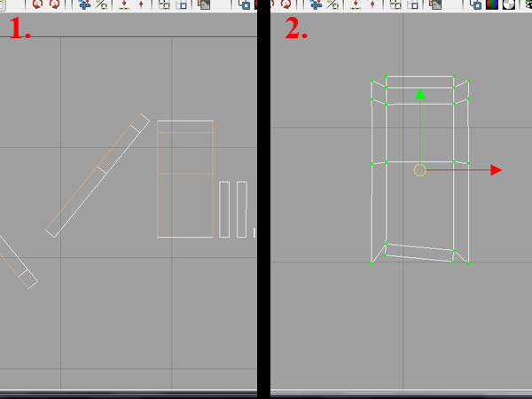Image resolution: width=532 pixels, height=399 pixels.
Task: Click red downward arrow align icon, right toolbar
Action: click(356, 4)
